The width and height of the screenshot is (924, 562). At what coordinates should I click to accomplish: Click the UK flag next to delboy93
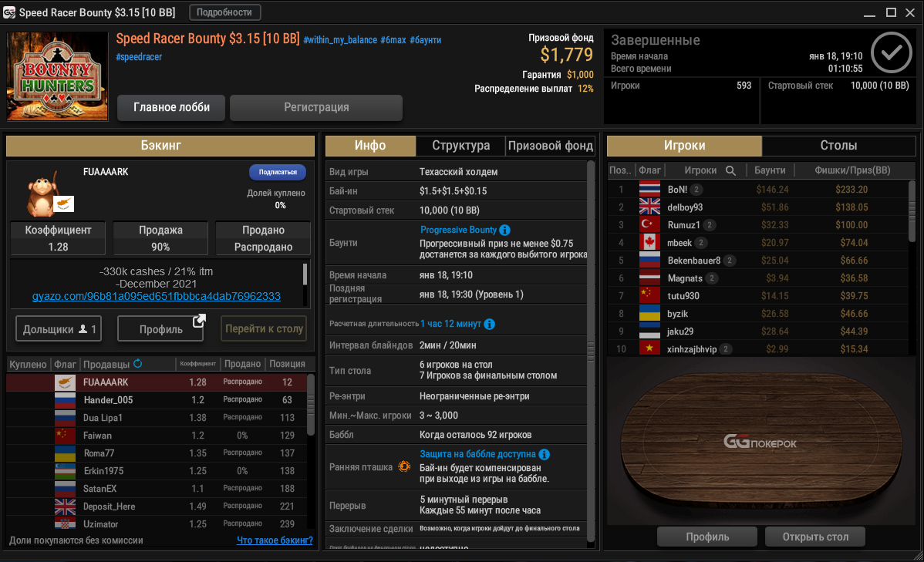click(649, 207)
